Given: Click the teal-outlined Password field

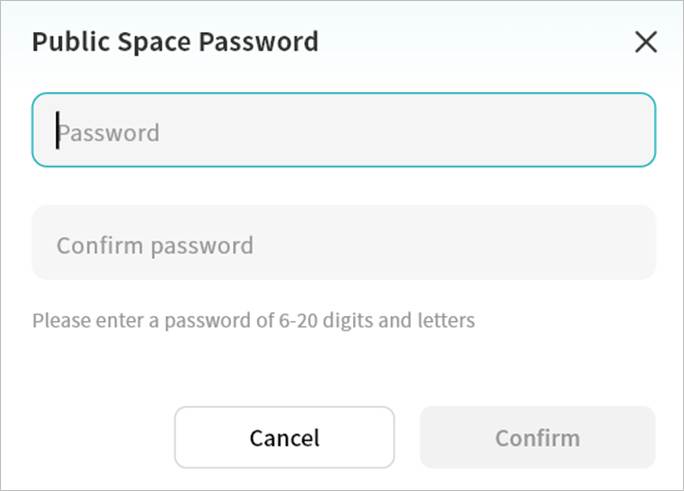Looking at the screenshot, I should [x=343, y=130].
